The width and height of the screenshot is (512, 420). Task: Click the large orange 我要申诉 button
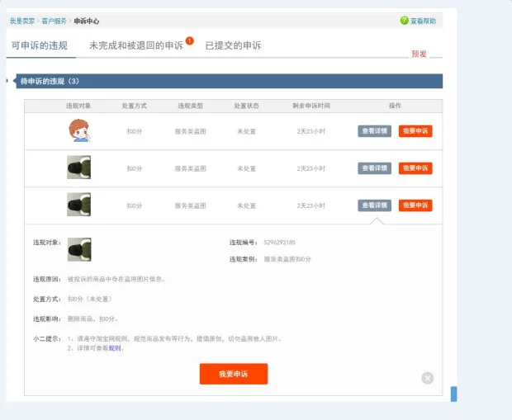coord(233,374)
